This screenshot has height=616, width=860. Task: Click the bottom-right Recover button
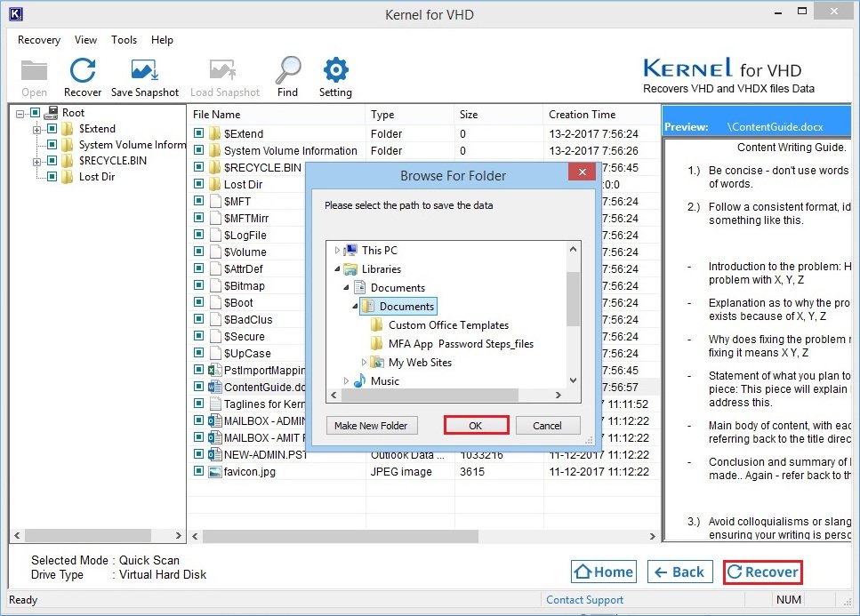coord(762,572)
